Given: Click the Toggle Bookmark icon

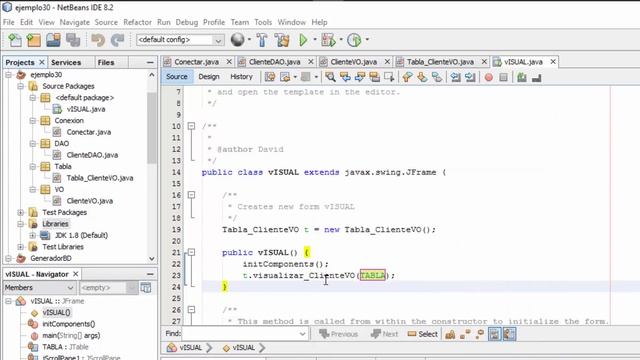Looking at the screenshot, I should tap(437, 77).
